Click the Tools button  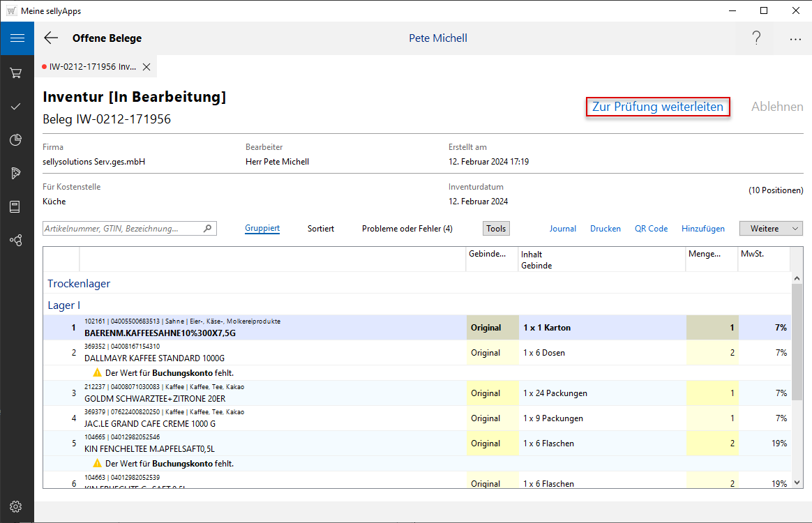click(496, 229)
